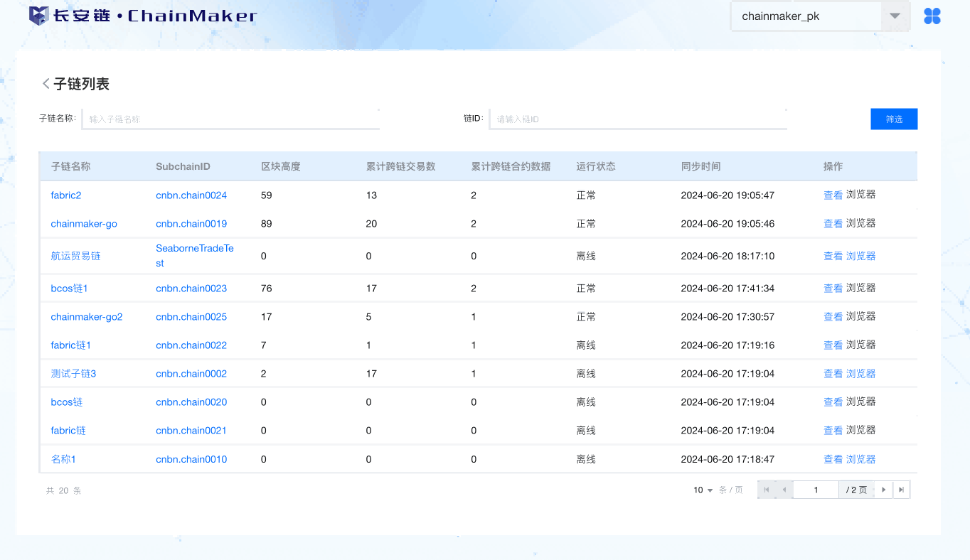The image size is (970, 560).
Task: Focus the 链ID input field
Action: click(638, 119)
